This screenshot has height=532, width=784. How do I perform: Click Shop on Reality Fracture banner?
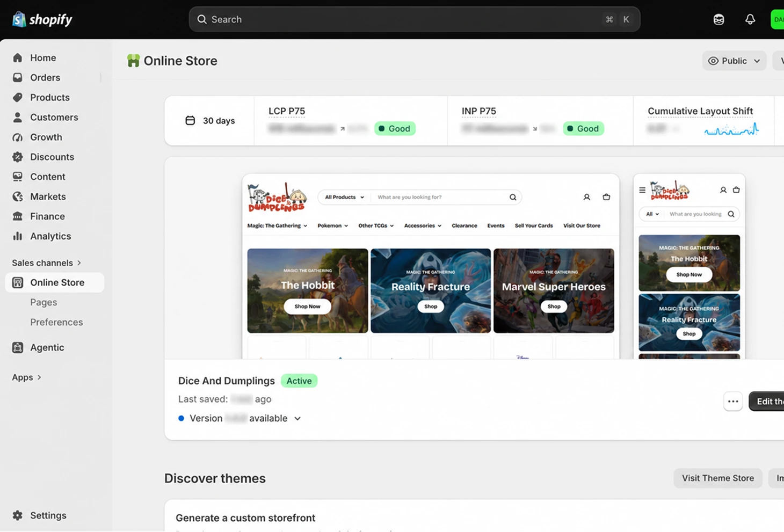coord(431,307)
